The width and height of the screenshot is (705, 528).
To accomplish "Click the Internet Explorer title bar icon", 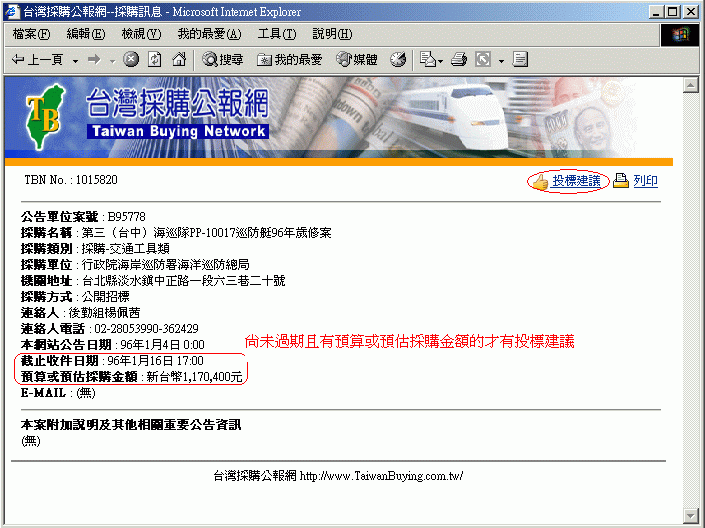I will (12, 12).
